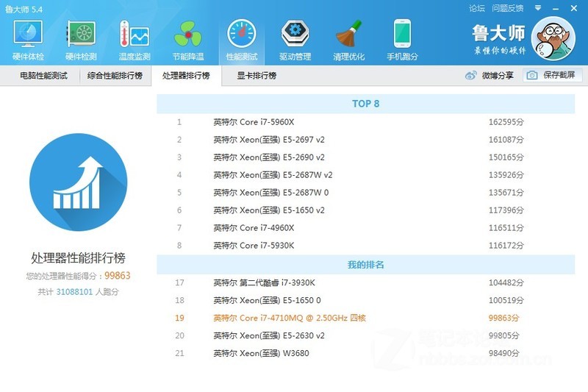Minimize the 鲁大师 window
Screen dimensions: 588x392
(x=556, y=8)
